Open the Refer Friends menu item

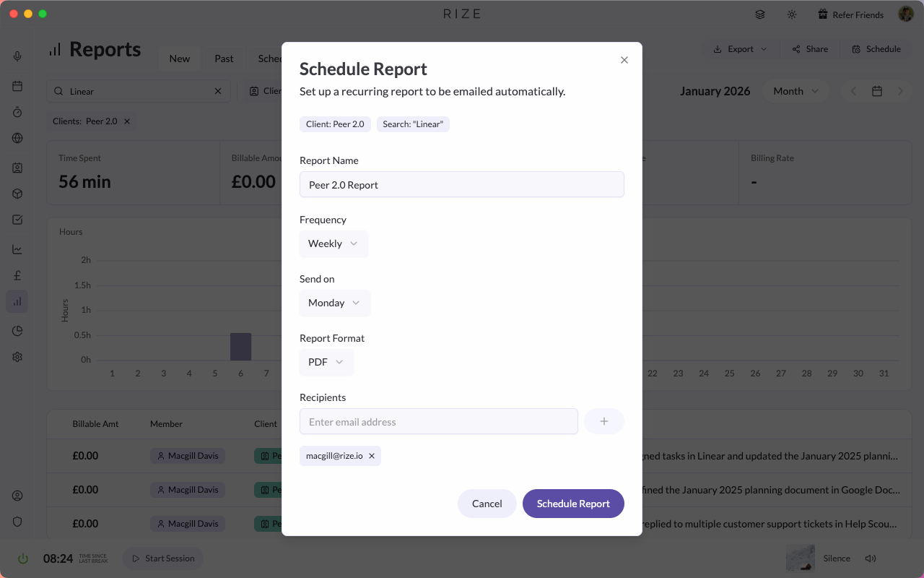pyautogui.click(x=850, y=14)
